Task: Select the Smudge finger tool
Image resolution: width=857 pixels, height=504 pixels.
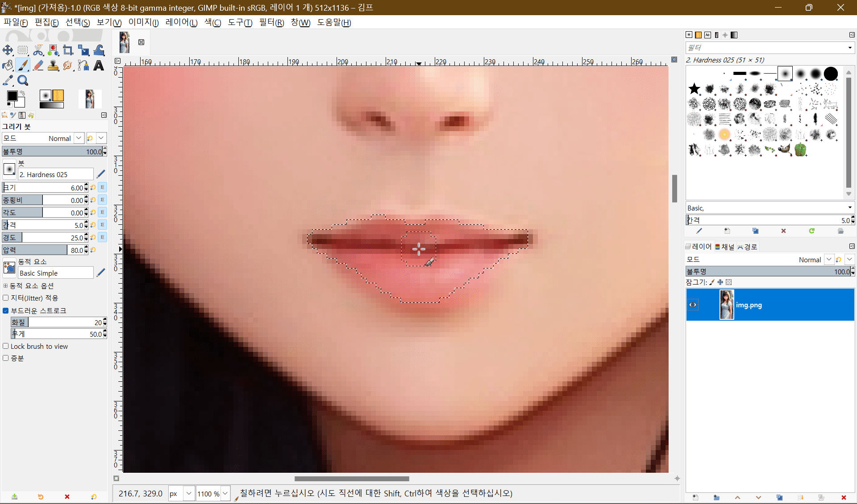Action: [x=68, y=66]
